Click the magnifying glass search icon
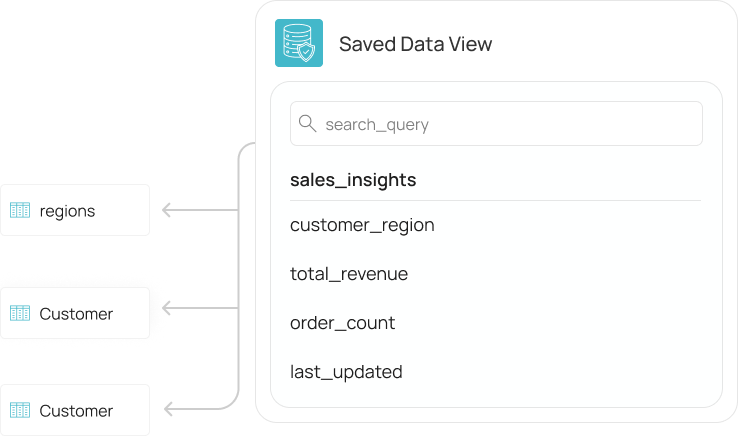The width and height of the screenshot is (738, 436). (308, 124)
